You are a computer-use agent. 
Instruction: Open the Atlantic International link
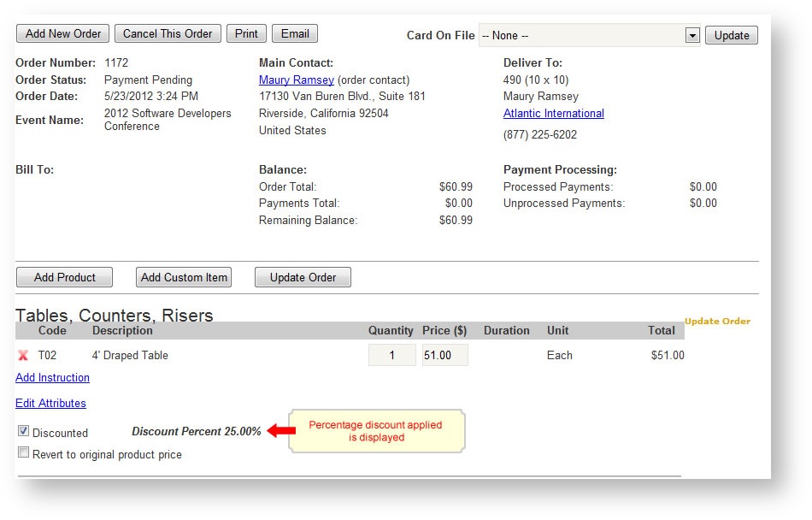click(553, 114)
